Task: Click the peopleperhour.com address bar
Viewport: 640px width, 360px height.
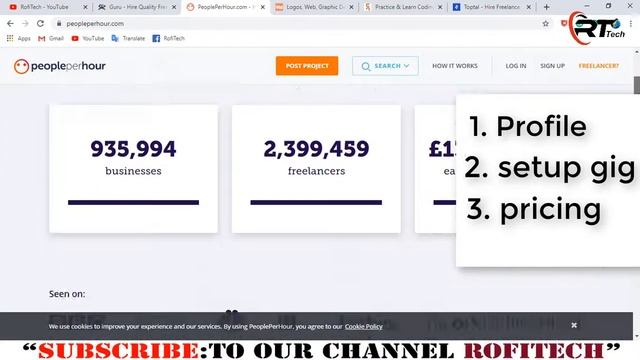Action: pyautogui.click(x=302, y=24)
